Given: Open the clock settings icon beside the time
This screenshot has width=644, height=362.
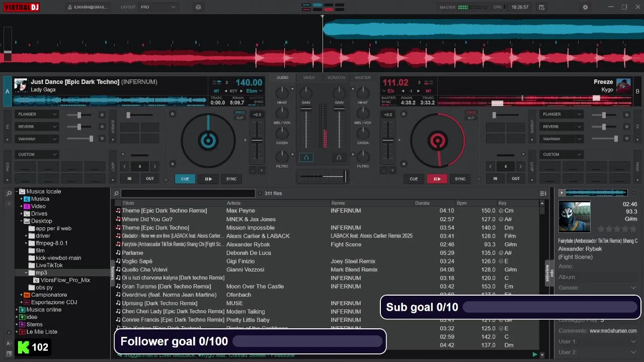Looking at the screenshot, I should [541, 8].
